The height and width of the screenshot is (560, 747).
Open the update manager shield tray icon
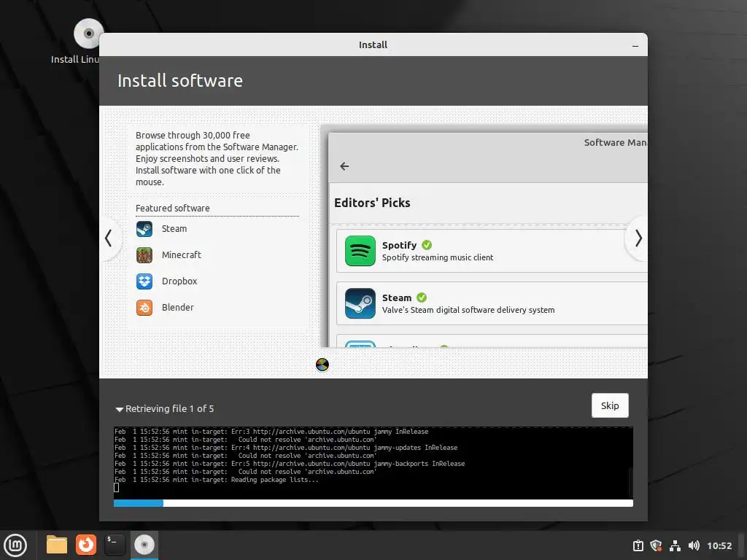[656, 545]
